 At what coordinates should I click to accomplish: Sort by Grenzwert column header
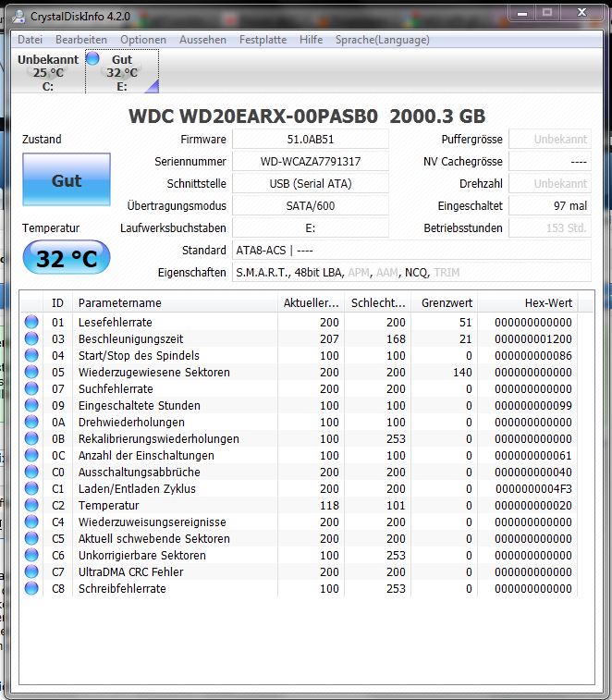[x=444, y=302]
